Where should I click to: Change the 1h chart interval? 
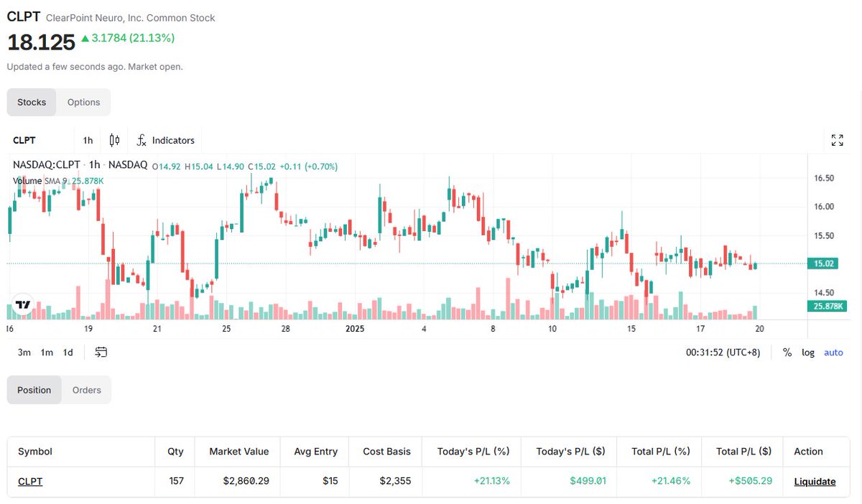coord(88,140)
